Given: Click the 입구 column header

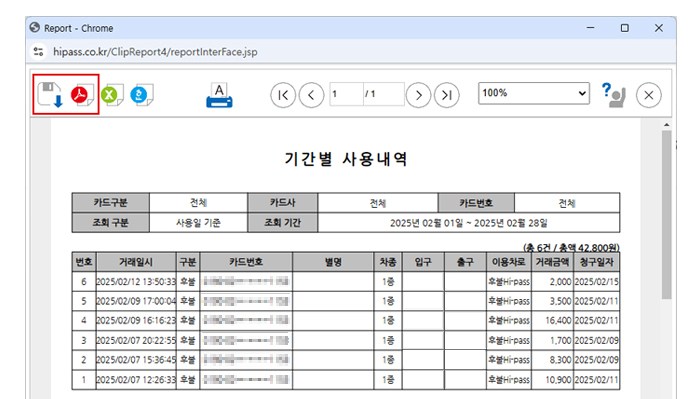Looking at the screenshot, I should tap(423, 262).
